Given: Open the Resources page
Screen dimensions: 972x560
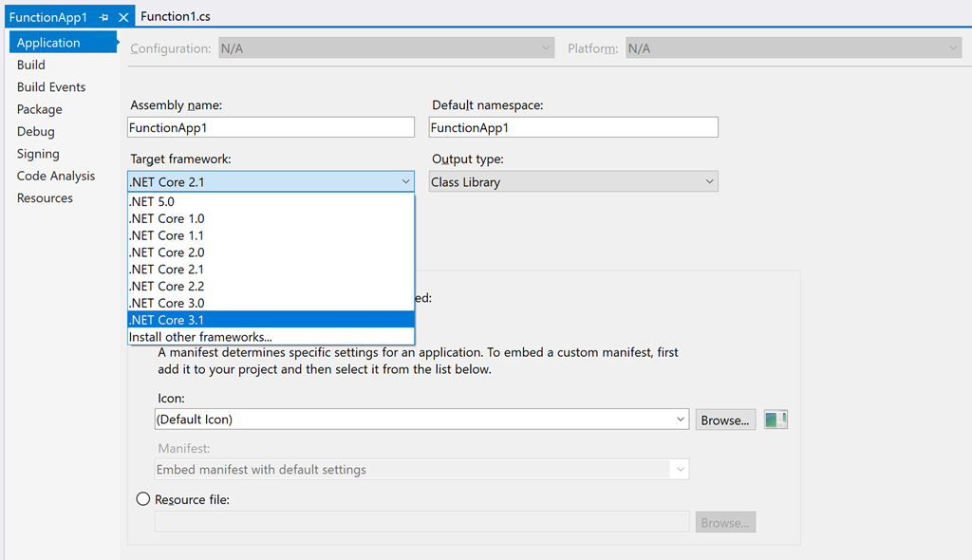Looking at the screenshot, I should pyautogui.click(x=45, y=198).
